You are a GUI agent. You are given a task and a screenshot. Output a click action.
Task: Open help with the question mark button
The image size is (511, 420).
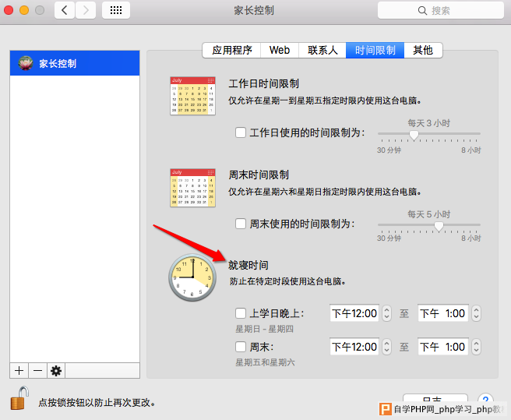(x=485, y=399)
